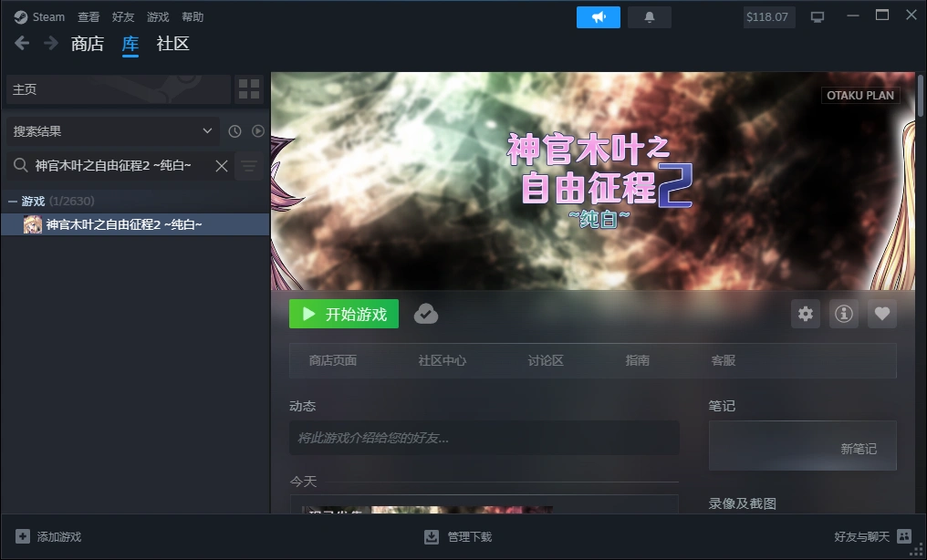Click the downloads tray icon
This screenshot has width=927, height=560.
tap(432, 536)
